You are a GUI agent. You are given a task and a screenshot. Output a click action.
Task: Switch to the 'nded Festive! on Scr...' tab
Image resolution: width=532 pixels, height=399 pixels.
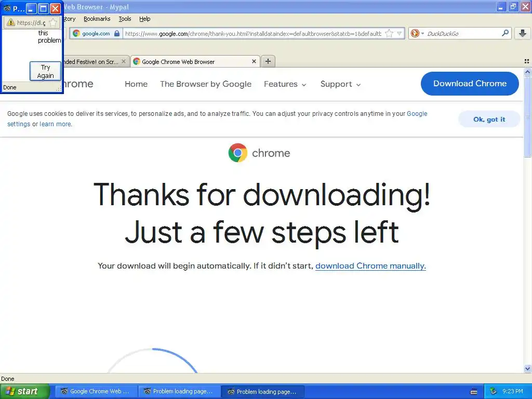click(x=91, y=61)
